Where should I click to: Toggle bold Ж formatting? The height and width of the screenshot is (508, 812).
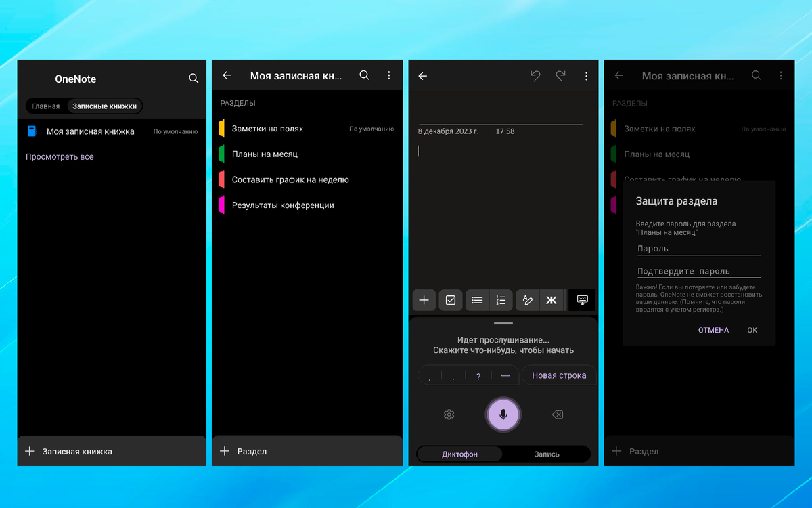[551, 300]
